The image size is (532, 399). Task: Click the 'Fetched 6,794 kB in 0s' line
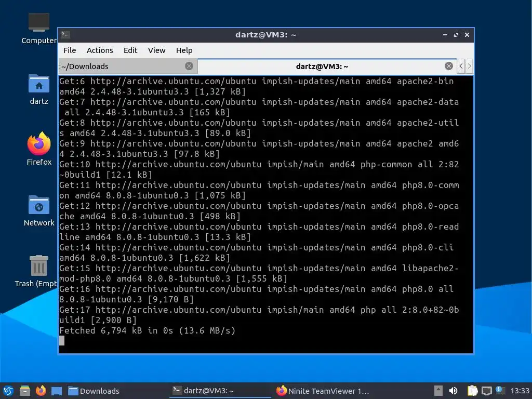[147, 330]
